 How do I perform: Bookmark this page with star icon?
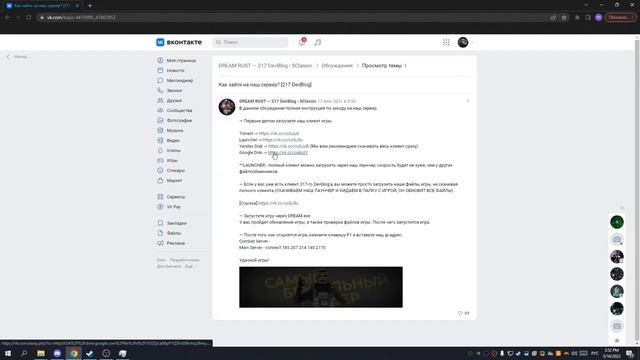click(564, 18)
